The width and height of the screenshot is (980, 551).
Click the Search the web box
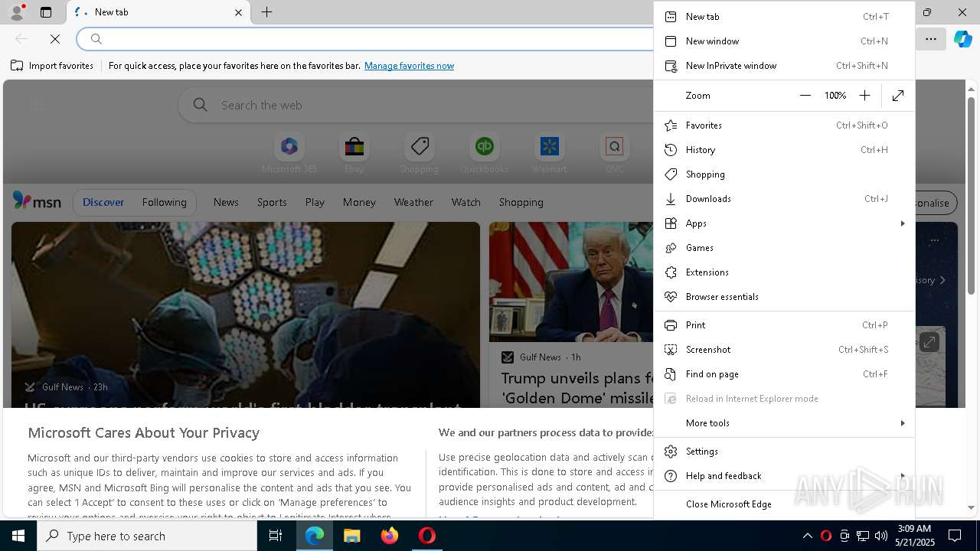click(x=417, y=105)
